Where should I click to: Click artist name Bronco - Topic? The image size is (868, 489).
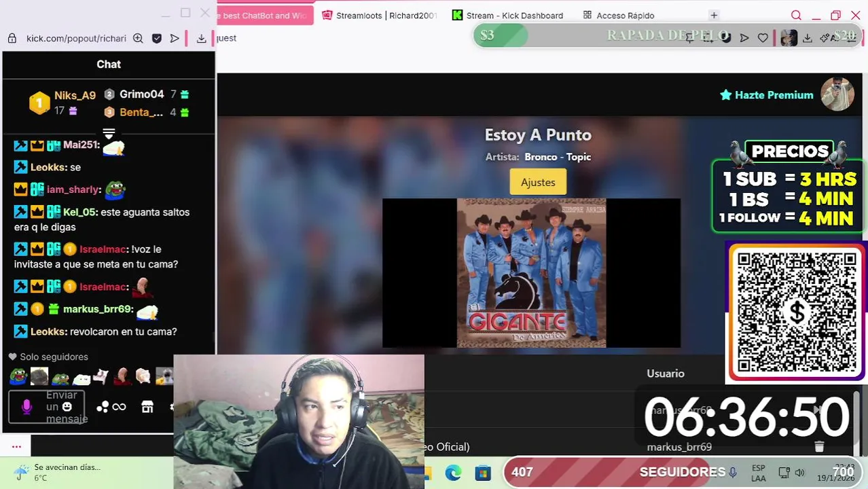click(558, 157)
